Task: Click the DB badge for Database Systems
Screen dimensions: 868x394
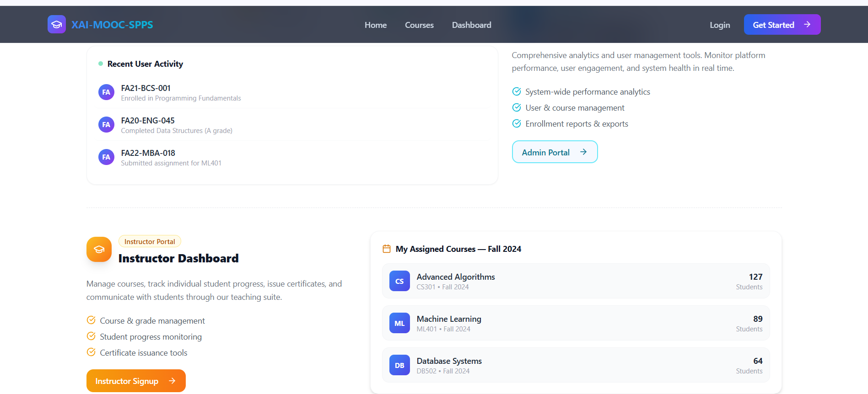Action: click(399, 365)
